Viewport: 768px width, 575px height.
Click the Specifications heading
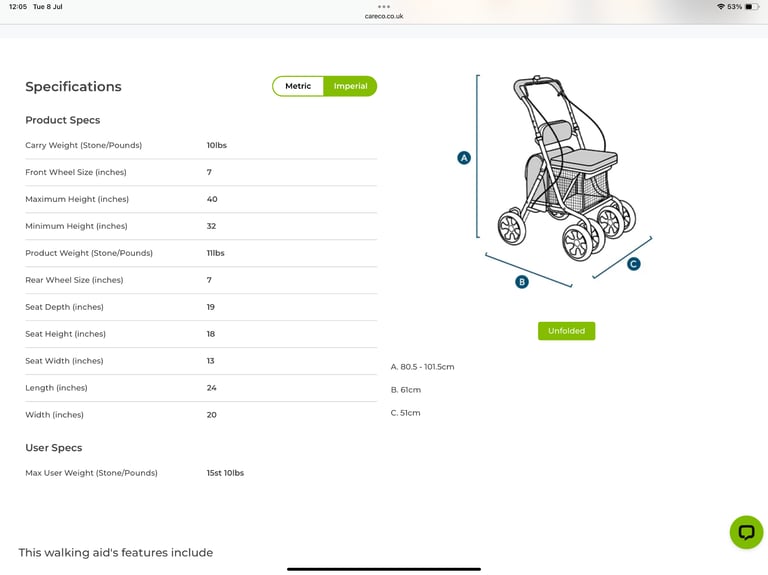click(x=73, y=87)
